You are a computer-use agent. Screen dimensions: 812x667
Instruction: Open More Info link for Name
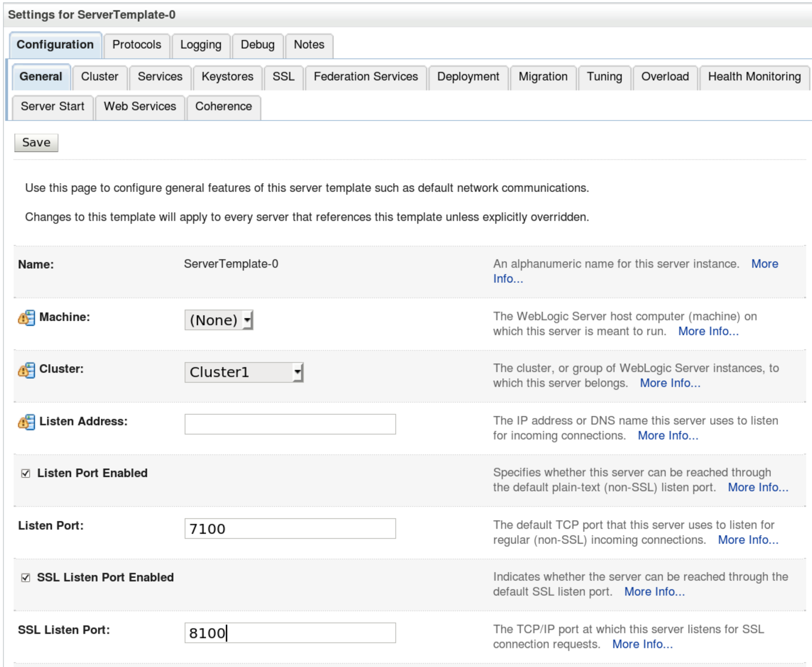(x=765, y=264)
